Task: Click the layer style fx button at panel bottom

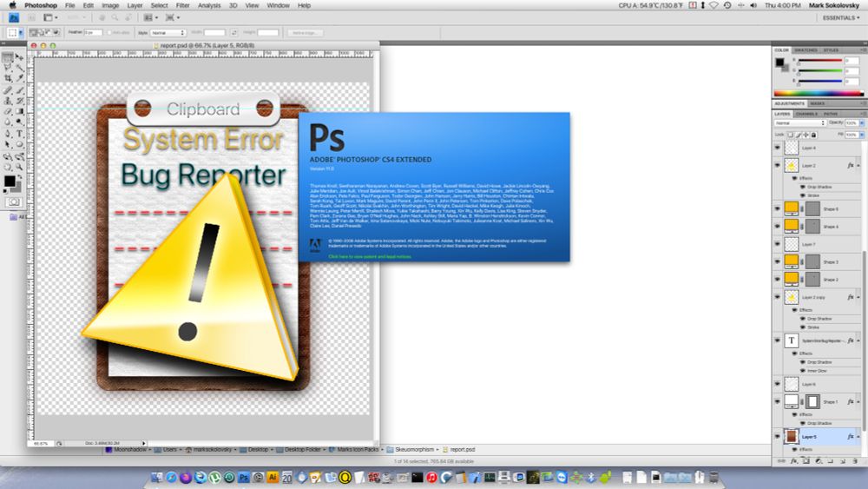Action: (794, 460)
